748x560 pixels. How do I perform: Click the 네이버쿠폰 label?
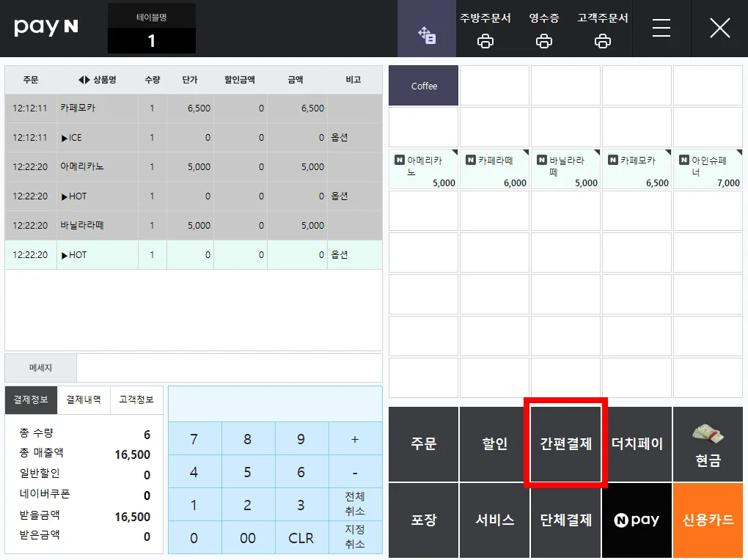coord(45,494)
